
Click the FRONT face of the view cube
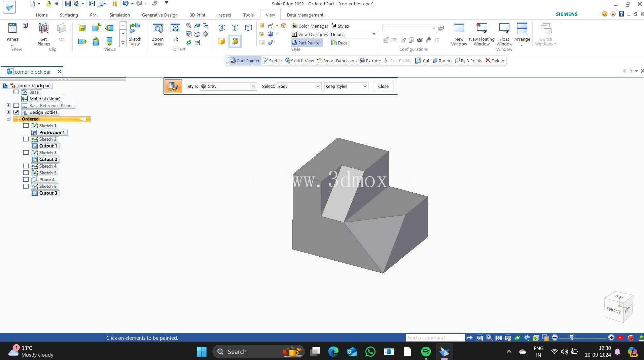coord(613,310)
